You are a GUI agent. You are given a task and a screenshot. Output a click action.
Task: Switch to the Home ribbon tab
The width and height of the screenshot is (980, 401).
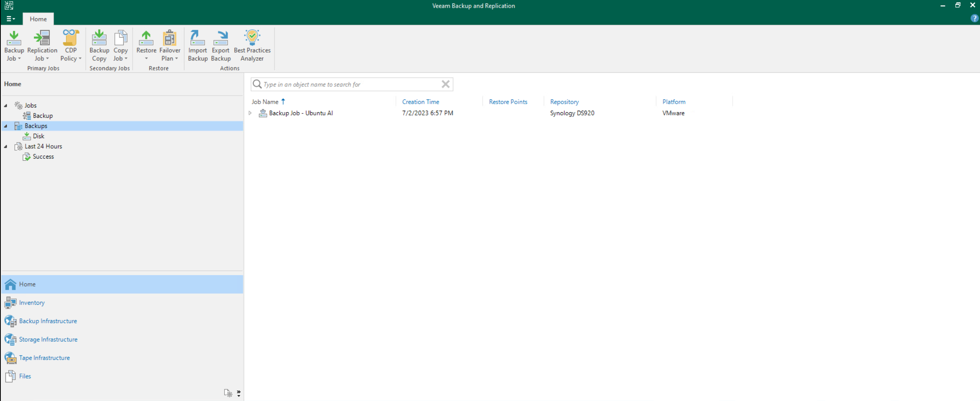38,19
